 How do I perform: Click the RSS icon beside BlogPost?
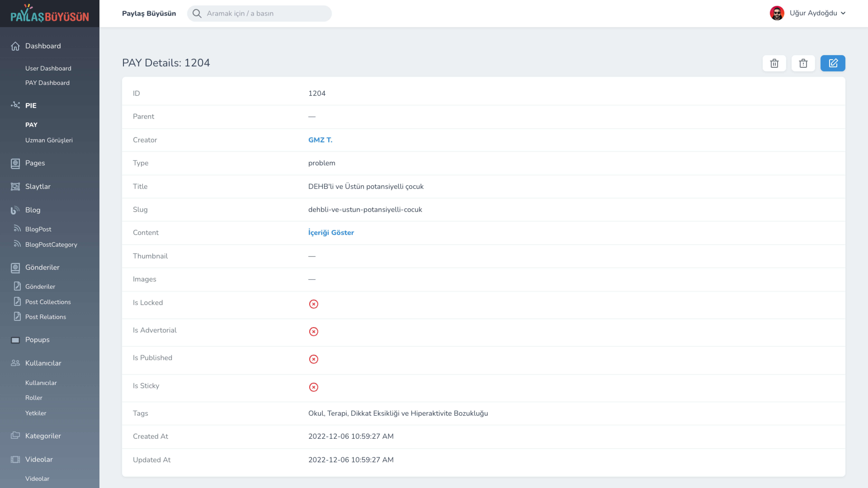17,229
